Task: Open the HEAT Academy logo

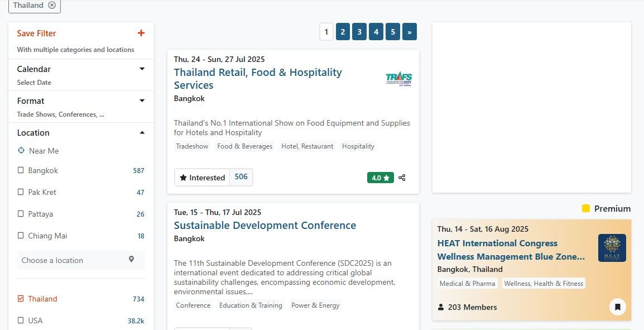Action: pos(612,248)
